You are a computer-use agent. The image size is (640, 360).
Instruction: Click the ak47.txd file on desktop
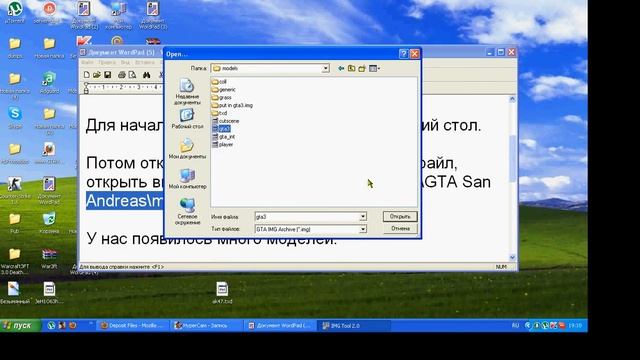pos(222,292)
